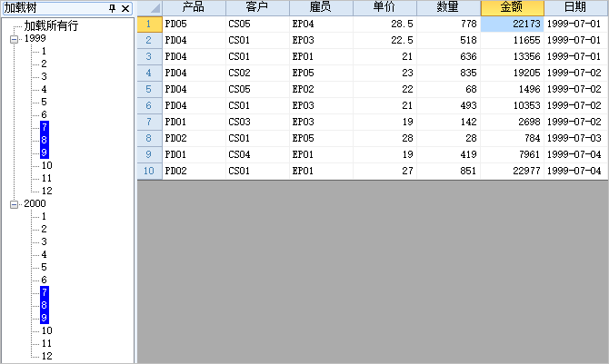The width and height of the screenshot is (609, 364).
Task: Click the 金额 cell showing 22173
Action: (512, 24)
